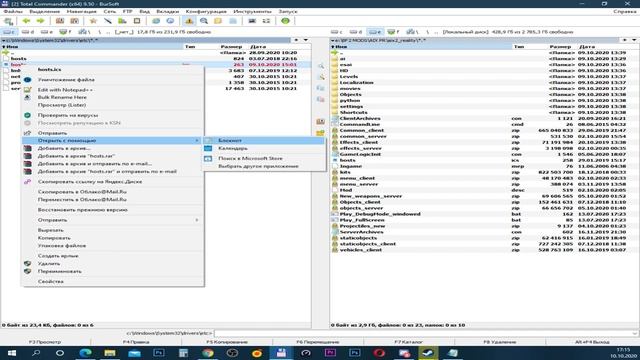Open command line history dropdown

point(635,333)
